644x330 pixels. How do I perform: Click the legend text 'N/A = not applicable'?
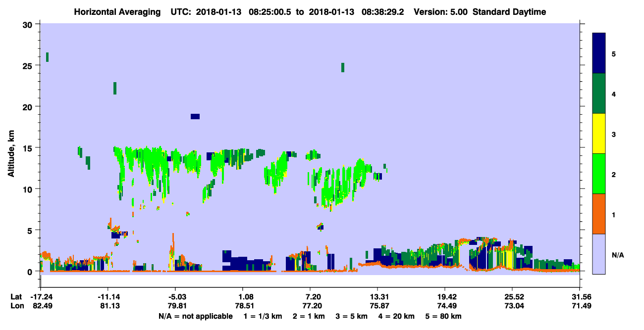coord(195,316)
